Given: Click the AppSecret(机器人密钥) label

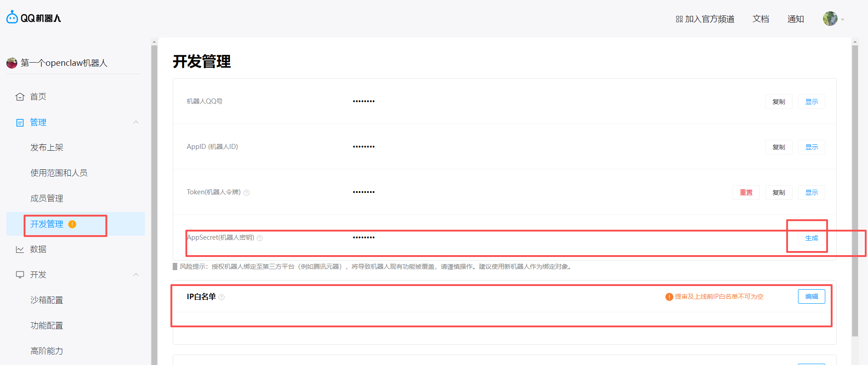Looking at the screenshot, I should (220, 237).
